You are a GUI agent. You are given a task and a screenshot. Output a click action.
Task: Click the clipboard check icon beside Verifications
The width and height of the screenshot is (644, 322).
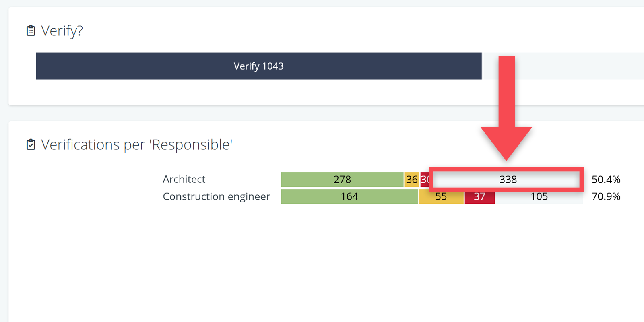coord(31,144)
